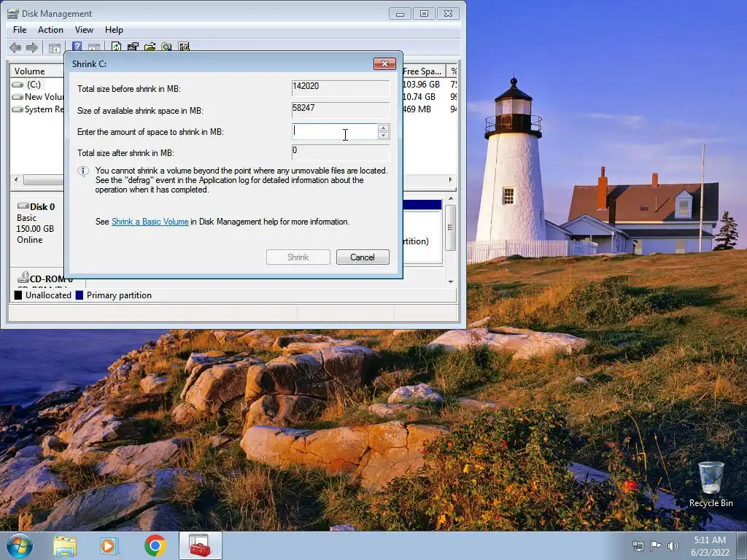Click the blue Primary partition legend swatch
747x560 pixels.
tap(80, 295)
